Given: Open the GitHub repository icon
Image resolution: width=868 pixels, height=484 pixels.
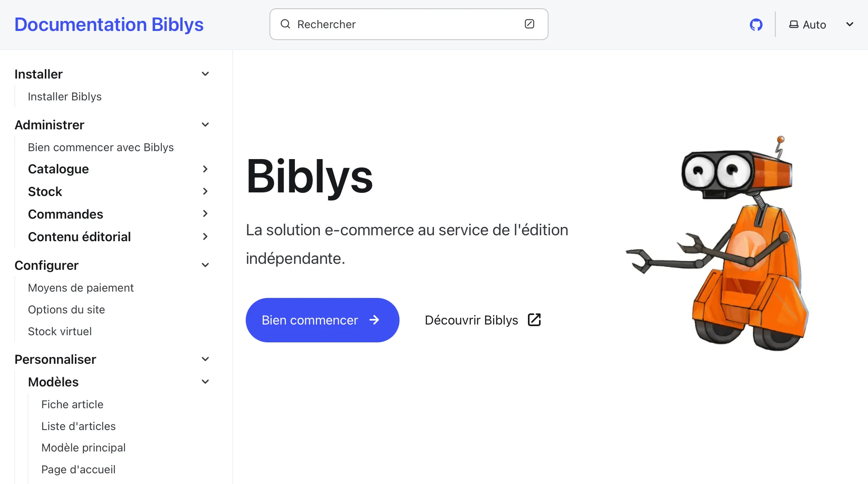Looking at the screenshot, I should 756,24.
